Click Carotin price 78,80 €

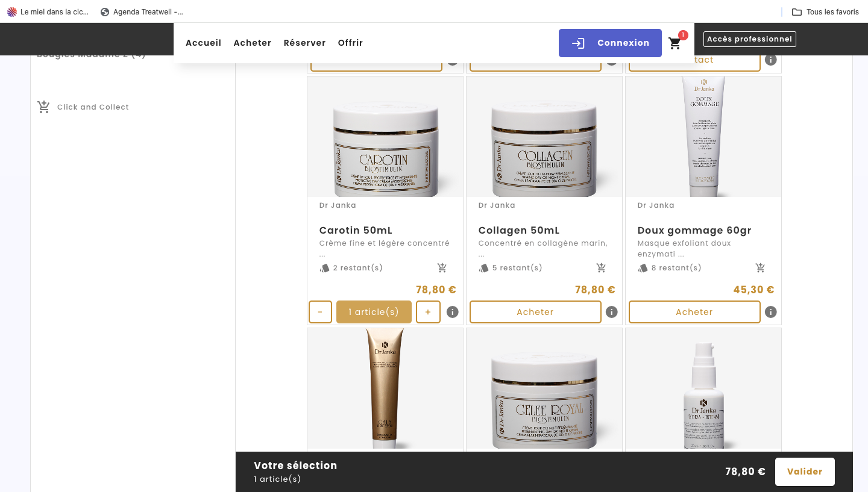[436, 290]
